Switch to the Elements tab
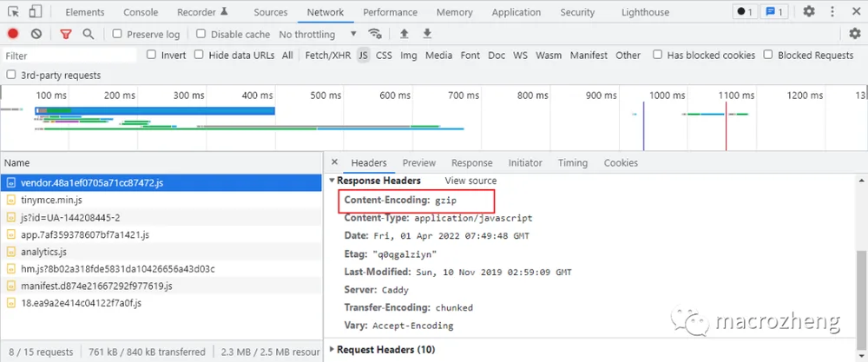The width and height of the screenshot is (868, 362). coord(85,12)
